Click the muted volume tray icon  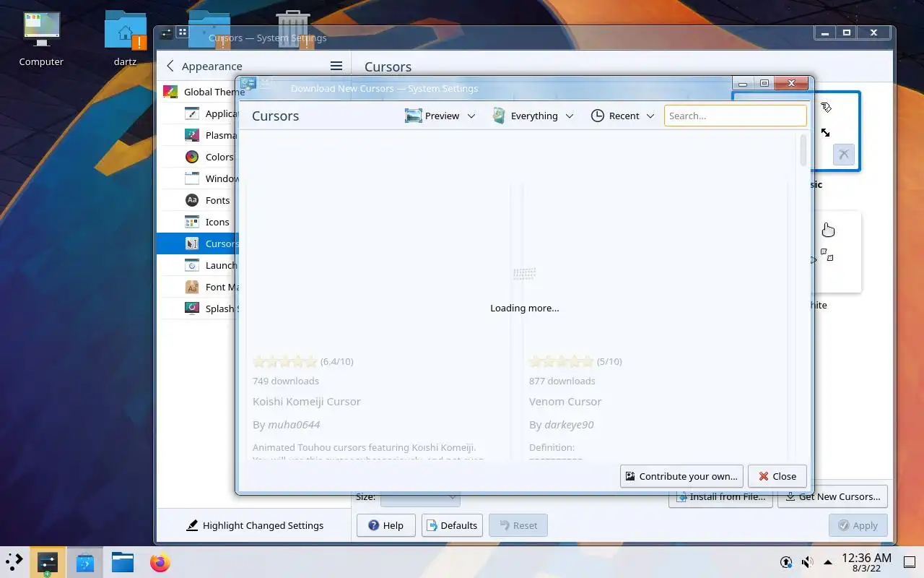[807, 561]
